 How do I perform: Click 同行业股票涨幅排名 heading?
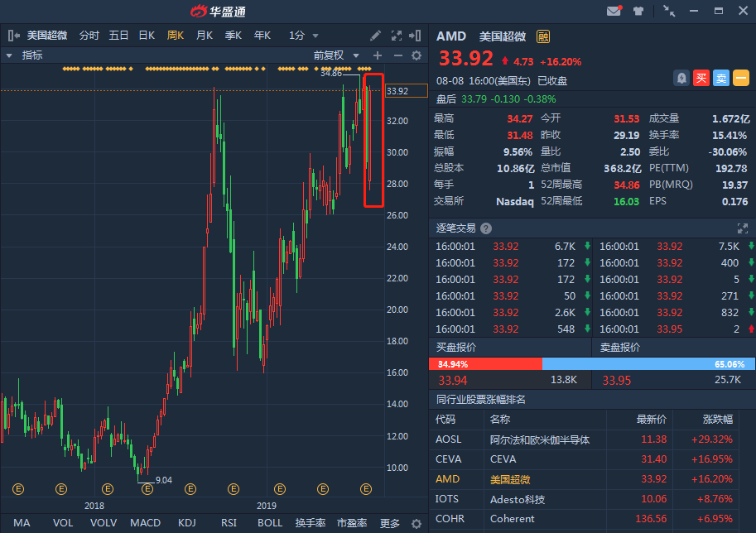tap(481, 400)
